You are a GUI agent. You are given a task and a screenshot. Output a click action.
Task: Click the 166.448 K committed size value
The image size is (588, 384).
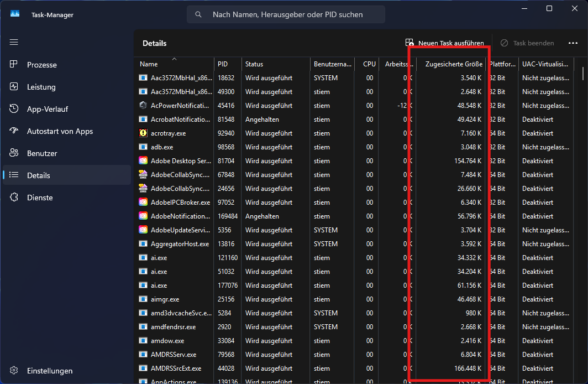468,369
